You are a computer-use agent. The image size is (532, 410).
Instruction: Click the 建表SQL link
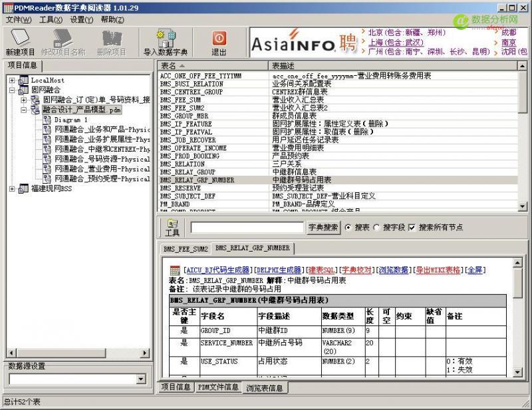click(x=321, y=270)
